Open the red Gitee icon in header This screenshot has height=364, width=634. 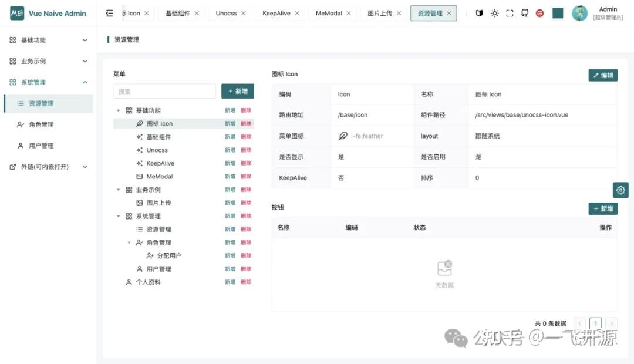point(540,14)
